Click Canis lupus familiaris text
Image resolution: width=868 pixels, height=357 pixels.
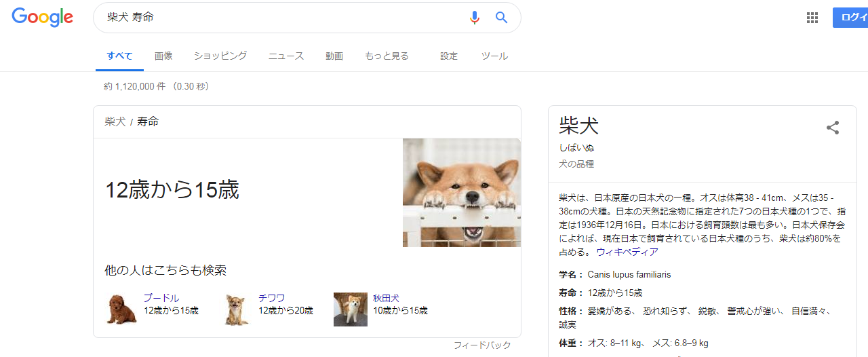pyautogui.click(x=629, y=275)
